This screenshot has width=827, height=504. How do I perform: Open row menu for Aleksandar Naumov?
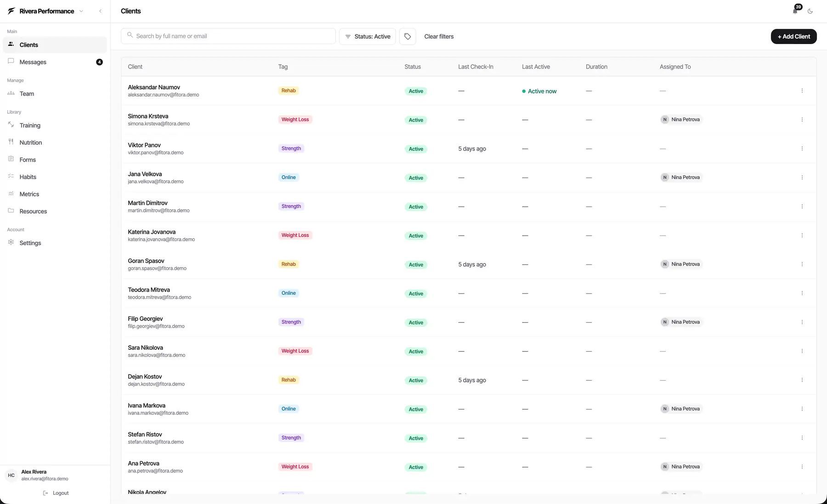click(x=802, y=91)
